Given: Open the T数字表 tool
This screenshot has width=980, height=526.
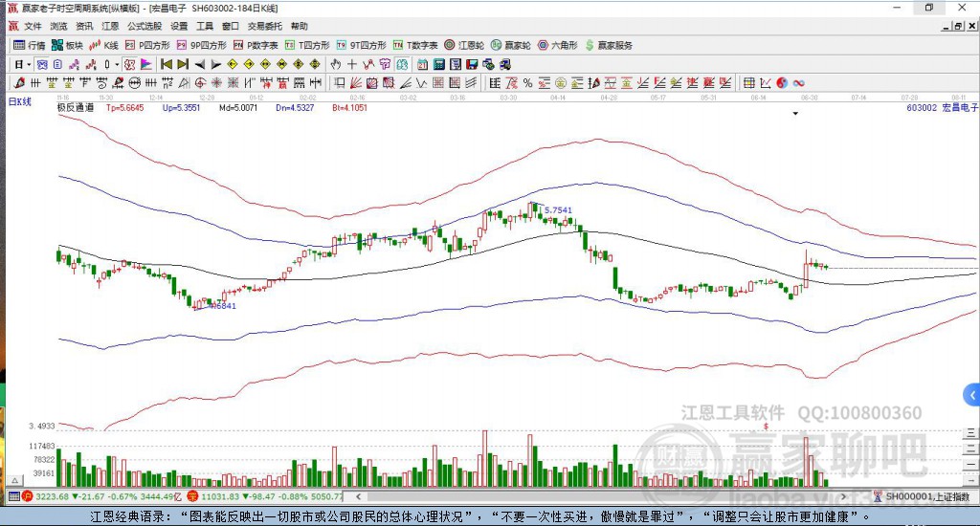Looking at the screenshot, I should (x=415, y=45).
